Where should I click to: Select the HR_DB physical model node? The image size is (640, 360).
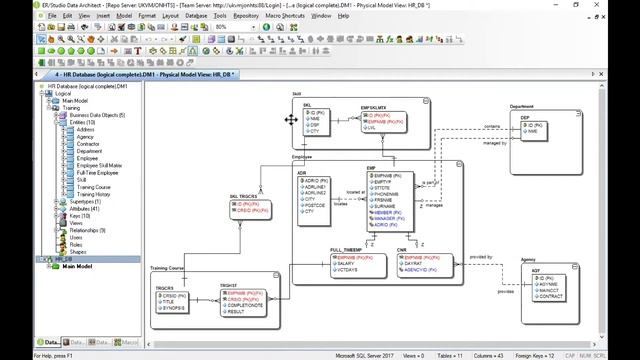click(63, 259)
